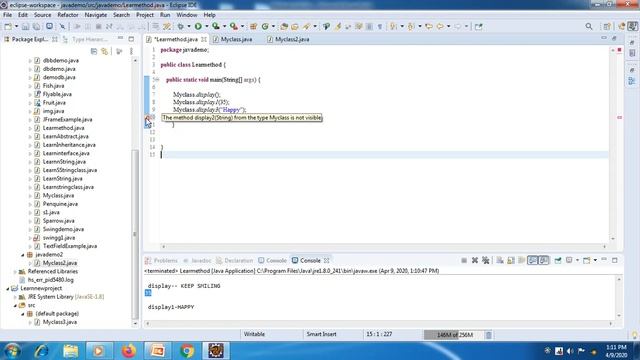Open the Refactor menu
The image size is (640, 360).
click(x=68, y=15)
